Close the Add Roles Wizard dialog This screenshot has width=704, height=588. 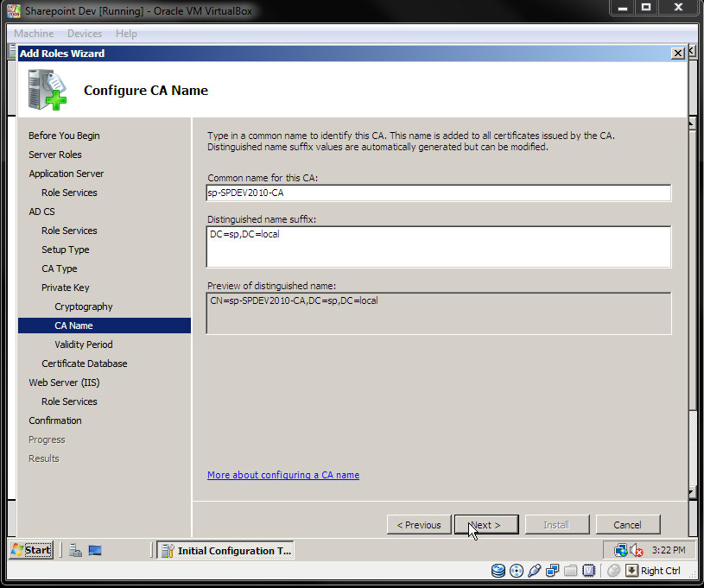[x=677, y=54]
